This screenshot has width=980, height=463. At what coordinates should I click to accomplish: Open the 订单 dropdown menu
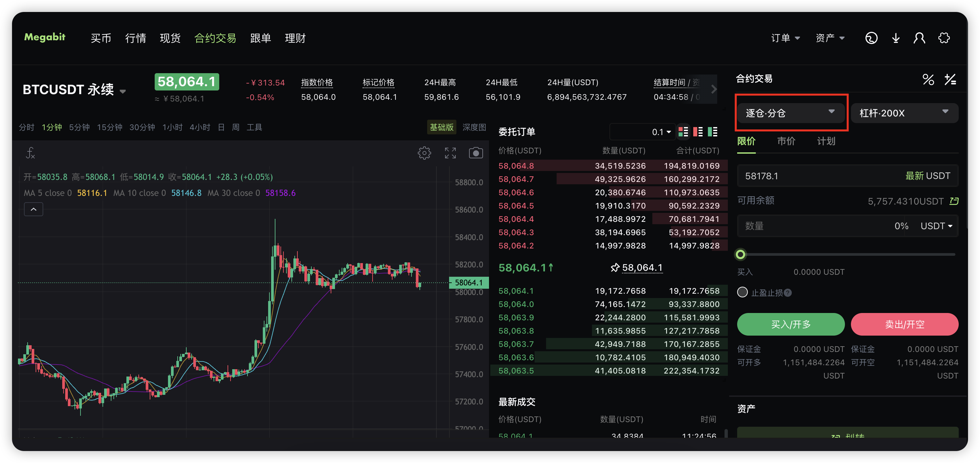[785, 38]
